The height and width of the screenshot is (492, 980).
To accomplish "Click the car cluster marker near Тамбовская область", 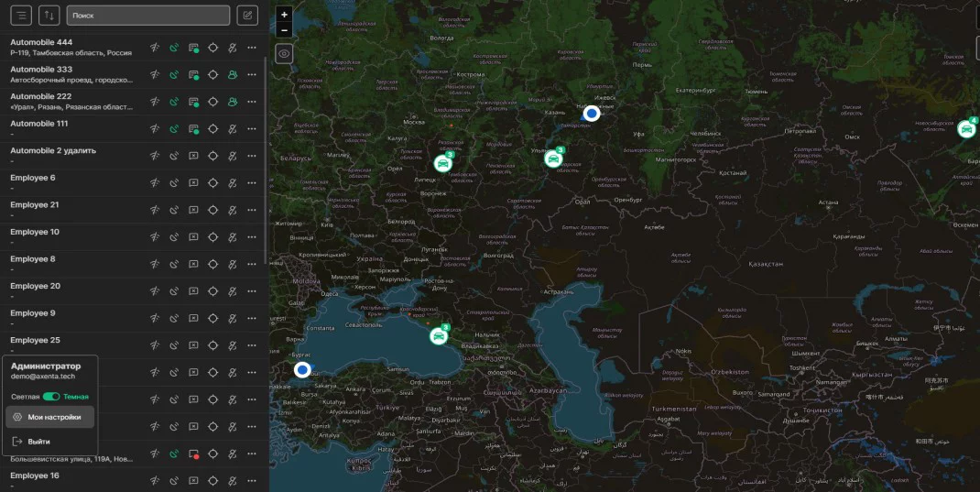I will (443, 164).
